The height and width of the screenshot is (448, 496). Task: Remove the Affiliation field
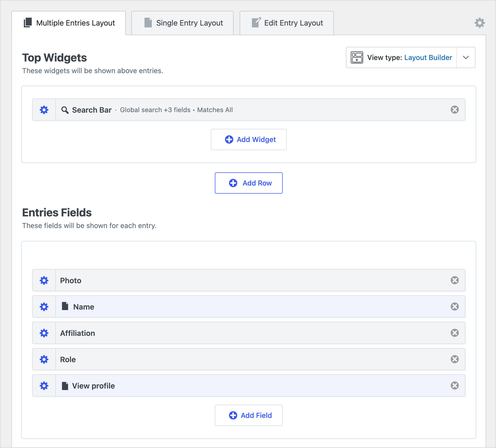[455, 333]
